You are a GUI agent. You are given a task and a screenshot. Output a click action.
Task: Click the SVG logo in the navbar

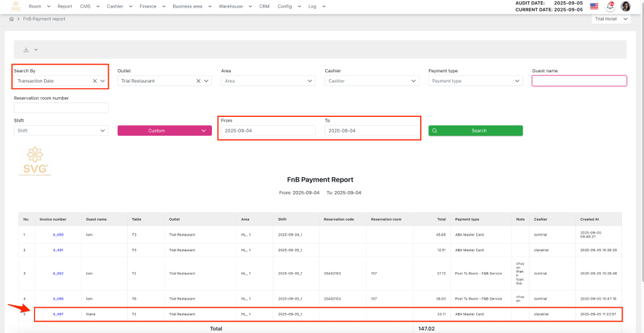(16, 6)
